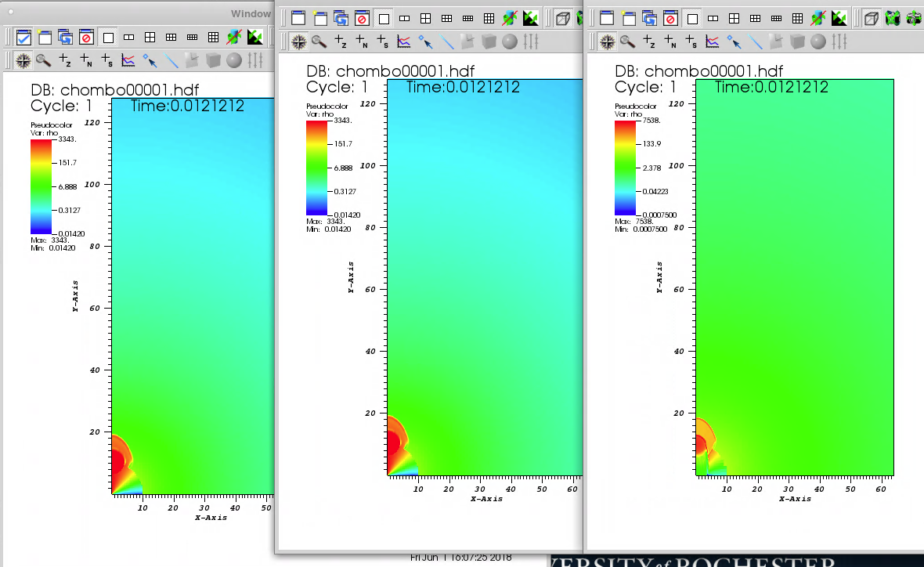Enable Navigate mode in the left window

(x=23, y=60)
